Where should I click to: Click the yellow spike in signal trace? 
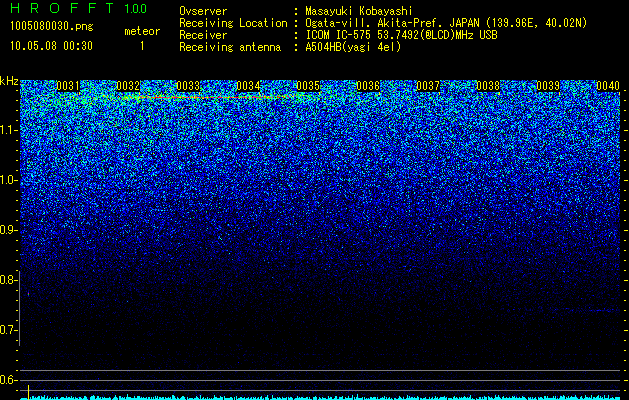[x=28, y=392]
